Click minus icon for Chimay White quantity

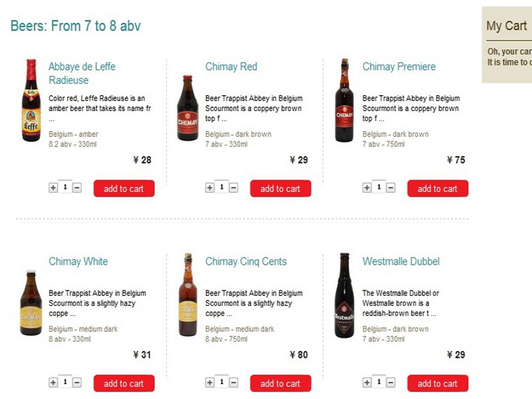(76, 383)
